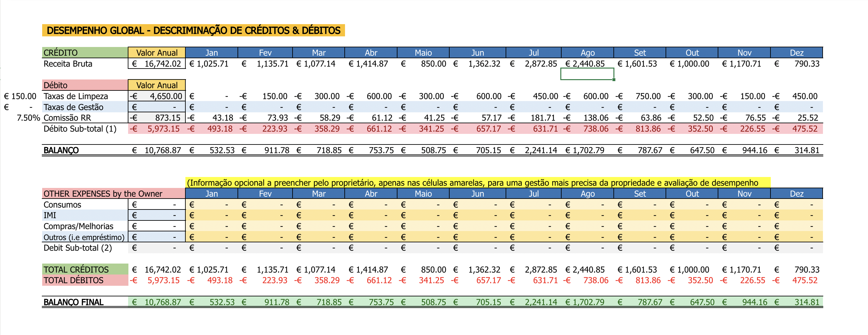This screenshot has width=868, height=335.
Task: Select TOTAL CRÉDITOS annual value 16,742.02
Action: [157, 270]
